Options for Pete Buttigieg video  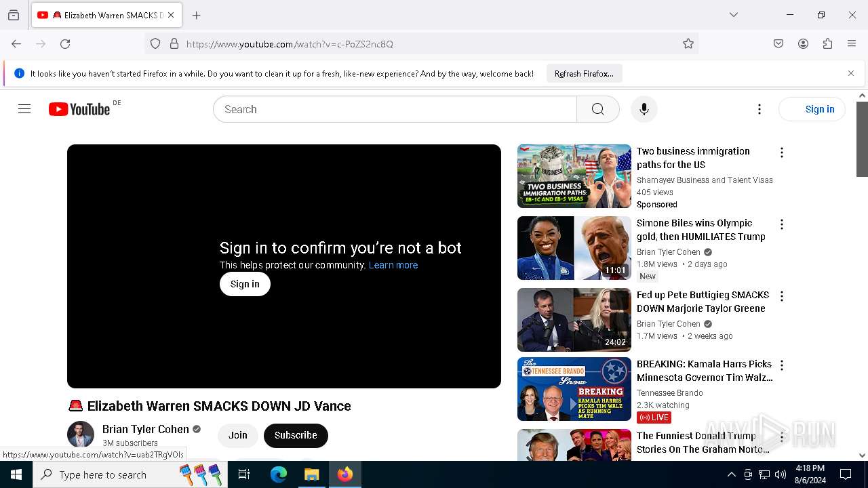(x=782, y=296)
